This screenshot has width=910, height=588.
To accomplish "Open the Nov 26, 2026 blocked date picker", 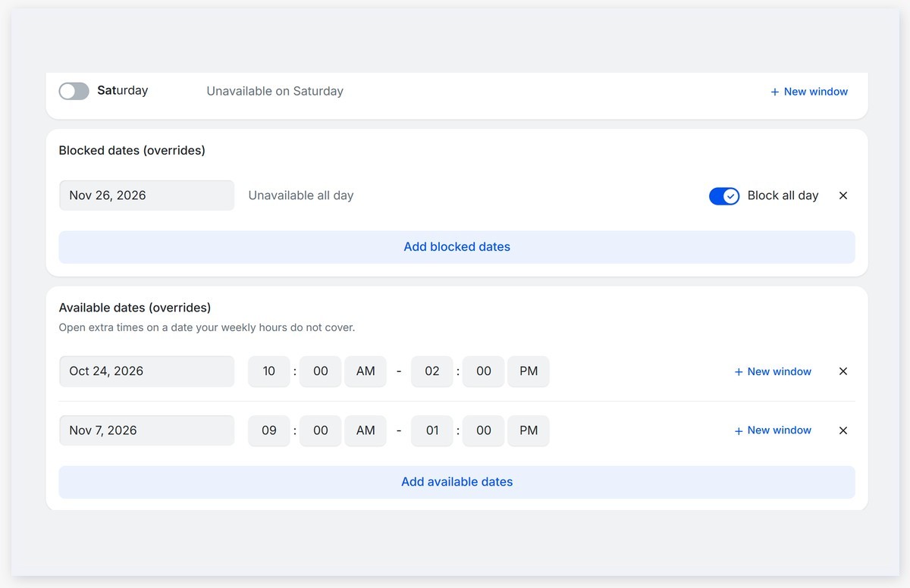I will (146, 195).
